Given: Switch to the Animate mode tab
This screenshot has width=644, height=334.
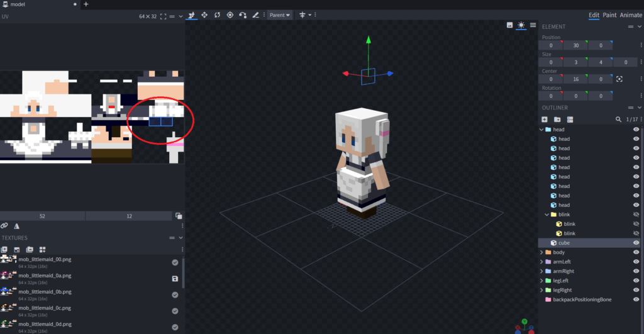Looking at the screenshot, I should [631, 15].
